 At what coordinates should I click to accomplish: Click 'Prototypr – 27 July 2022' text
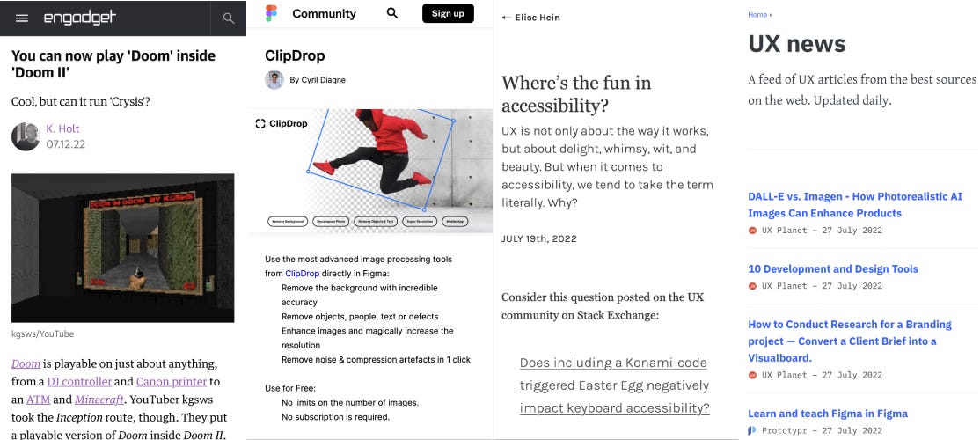(x=822, y=430)
